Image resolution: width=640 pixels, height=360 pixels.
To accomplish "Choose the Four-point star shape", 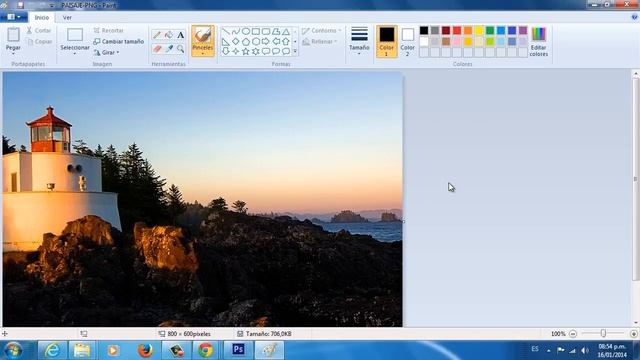I will [236, 51].
